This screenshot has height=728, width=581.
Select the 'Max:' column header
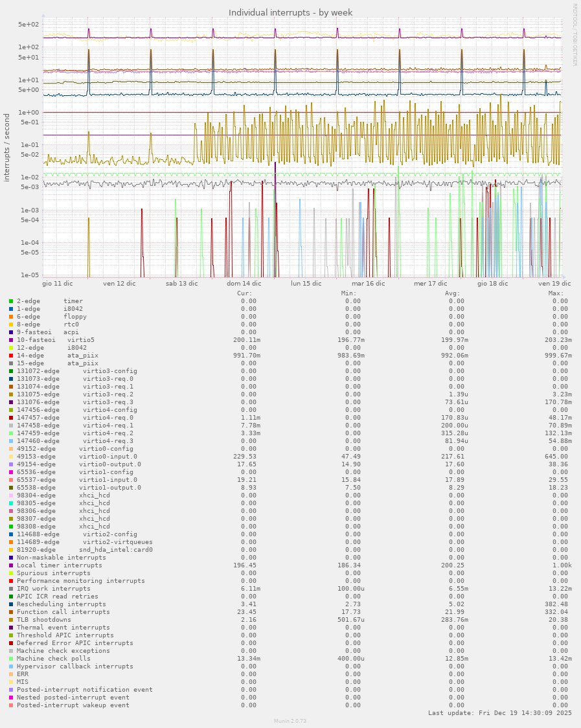point(556,293)
